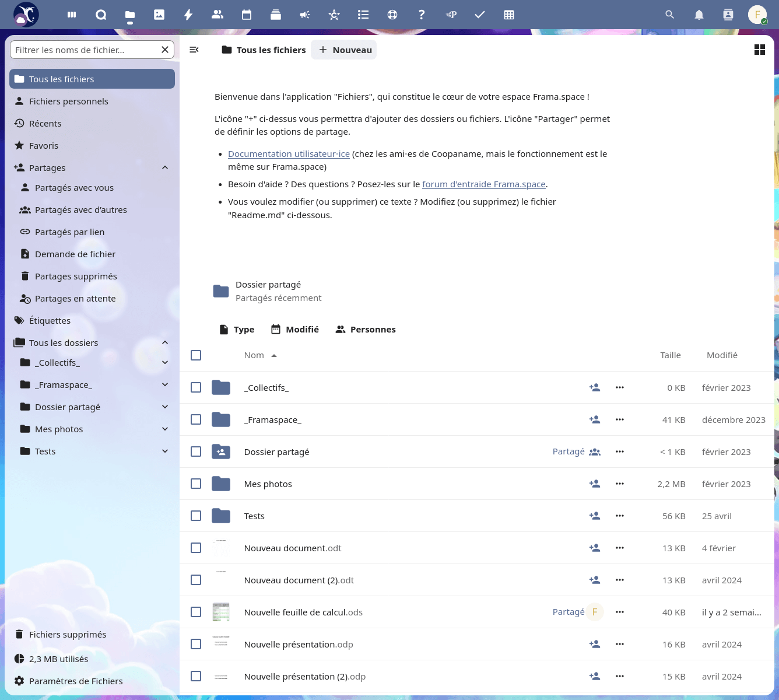Collapse the Partages section in the sidebar
The width and height of the screenshot is (779, 700).
click(x=165, y=168)
